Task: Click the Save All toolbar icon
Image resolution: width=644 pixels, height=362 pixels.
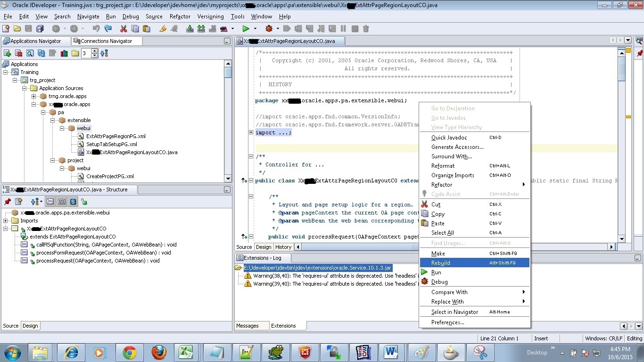Action: 40,29
